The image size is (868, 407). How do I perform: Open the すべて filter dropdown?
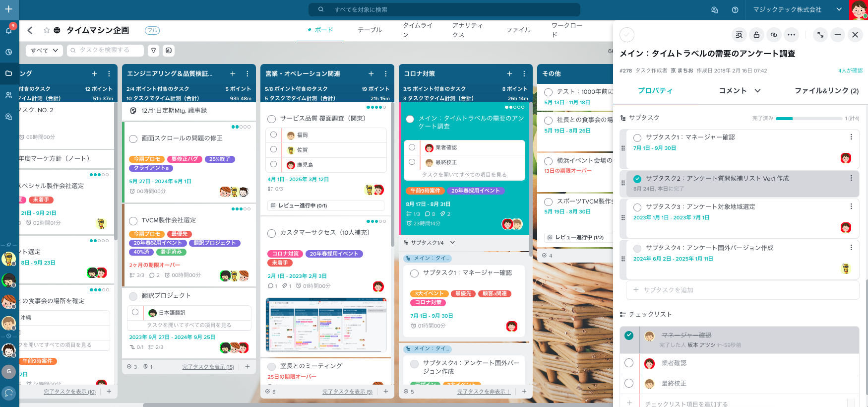pos(44,51)
